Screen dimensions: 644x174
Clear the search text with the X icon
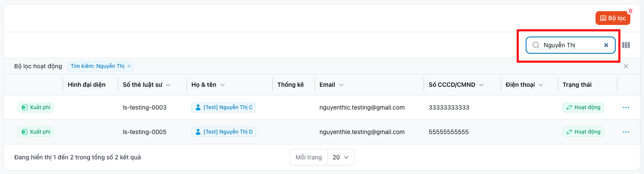click(606, 45)
